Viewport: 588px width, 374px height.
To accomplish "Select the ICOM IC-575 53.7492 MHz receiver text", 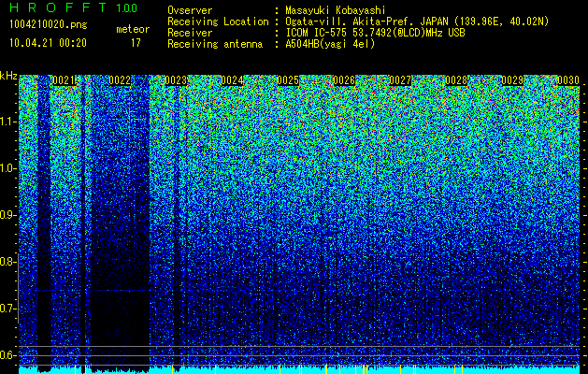I will pyautogui.click(x=375, y=33).
